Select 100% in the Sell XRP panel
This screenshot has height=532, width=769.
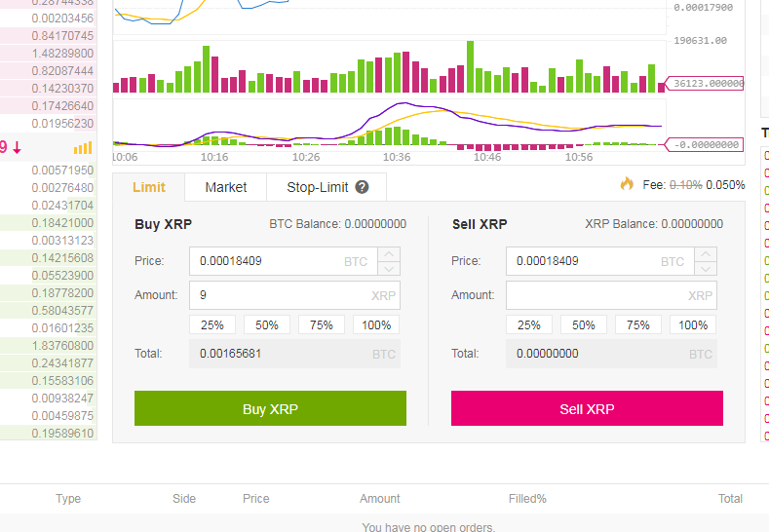693,325
